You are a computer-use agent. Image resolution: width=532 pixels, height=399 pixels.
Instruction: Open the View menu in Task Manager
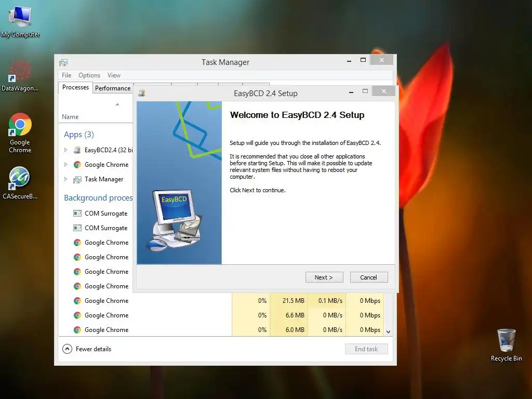(x=114, y=75)
